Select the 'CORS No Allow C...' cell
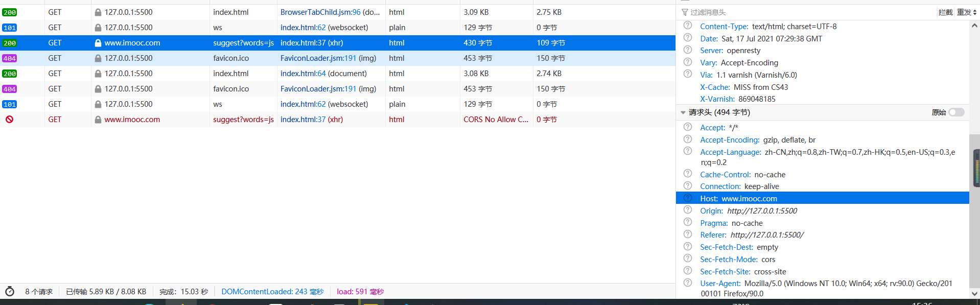This screenshot has height=305, width=980. pos(496,120)
